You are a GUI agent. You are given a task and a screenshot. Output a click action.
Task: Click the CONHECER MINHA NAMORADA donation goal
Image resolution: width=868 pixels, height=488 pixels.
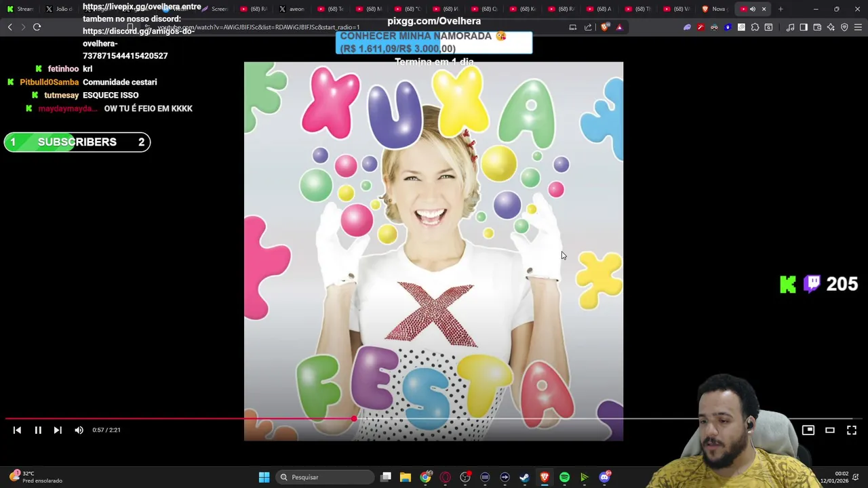coord(434,42)
